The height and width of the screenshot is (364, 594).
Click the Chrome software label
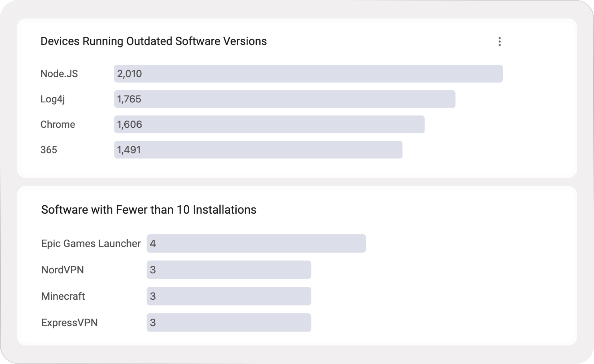pos(58,124)
